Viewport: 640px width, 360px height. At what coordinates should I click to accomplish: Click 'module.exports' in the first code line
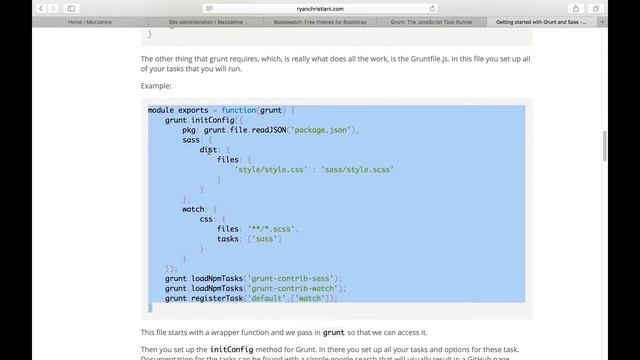click(x=178, y=110)
